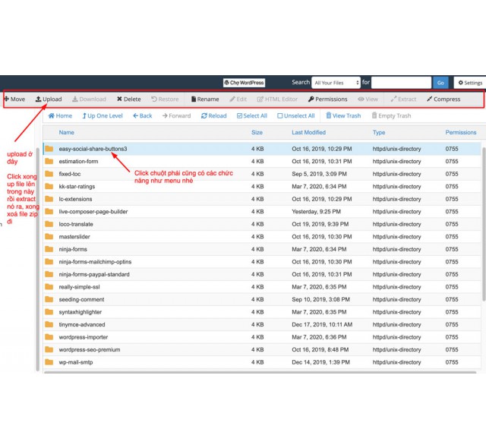Sort by Last Modified column
Screen dimensions: 486x448
pyautogui.click(x=309, y=133)
